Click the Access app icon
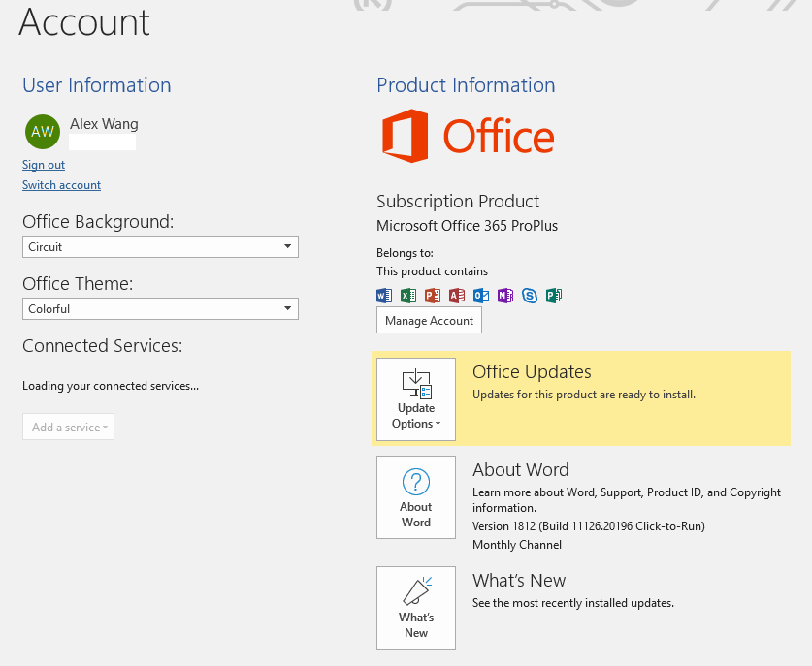This screenshot has height=666, width=812. coord(457,296)
